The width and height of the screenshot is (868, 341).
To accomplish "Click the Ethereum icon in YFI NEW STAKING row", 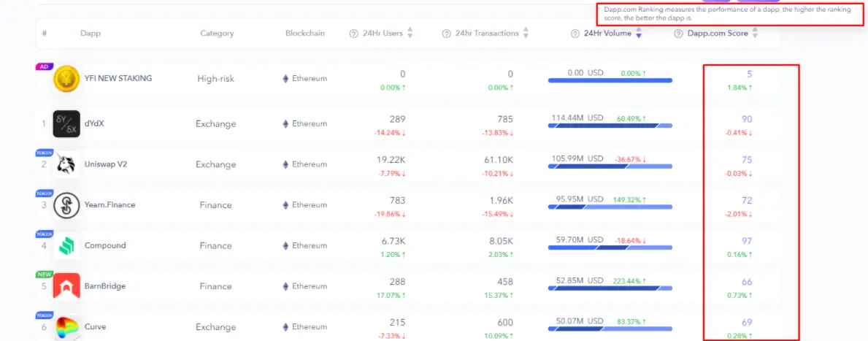I will 285,79.
